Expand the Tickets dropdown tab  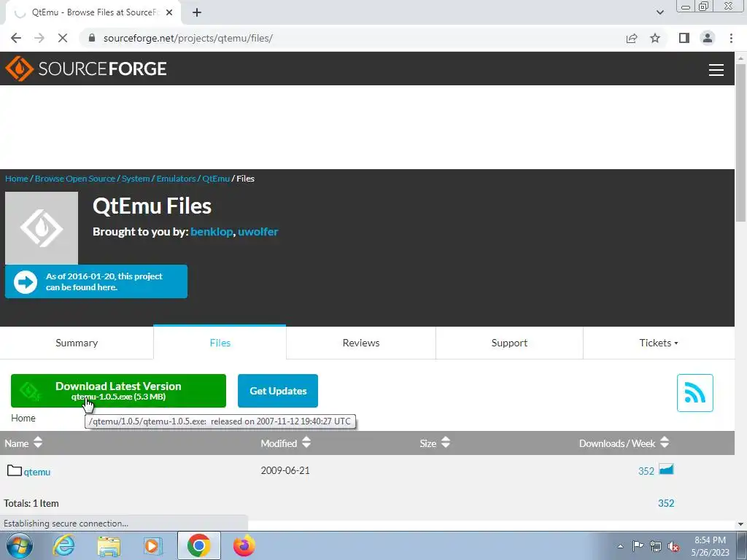pyautogui.click(x=659, y=343)
